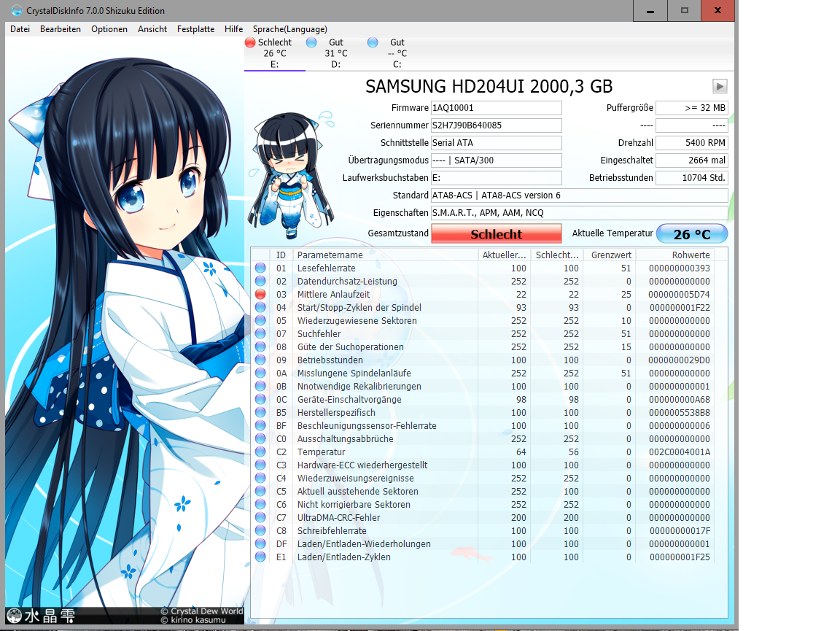Image resolution: width=840 pixels, height=631 pixels.
Task: Select the Laden/Entladen-Wiederholungen row text
Action: click(364, 543)
